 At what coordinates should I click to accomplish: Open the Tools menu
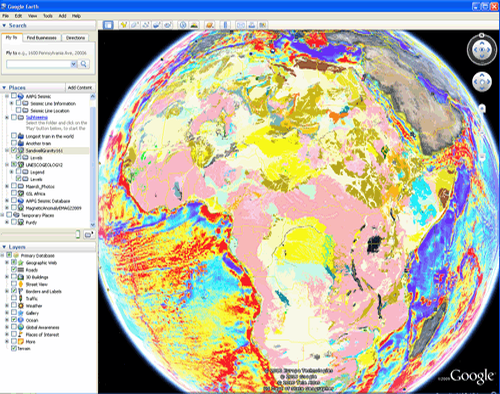pos(48,16)
